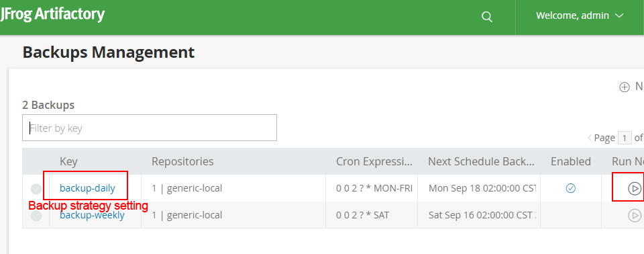Open the backup-daily link

click(x=87, y=188)
